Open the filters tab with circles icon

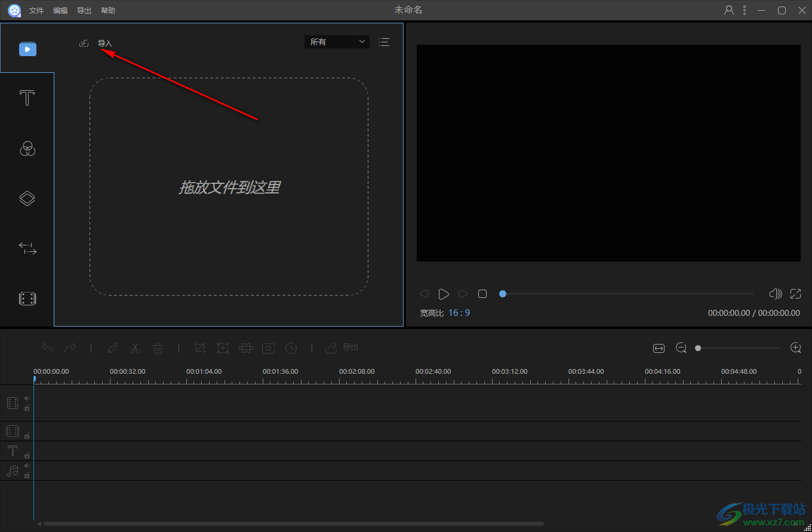[x=27, y=149]
